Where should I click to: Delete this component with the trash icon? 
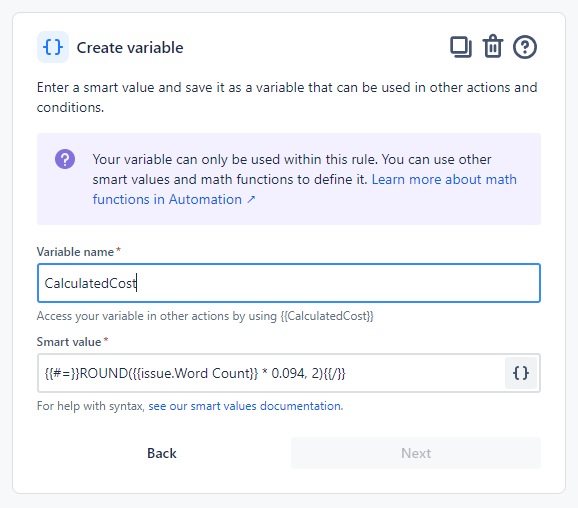493,46
